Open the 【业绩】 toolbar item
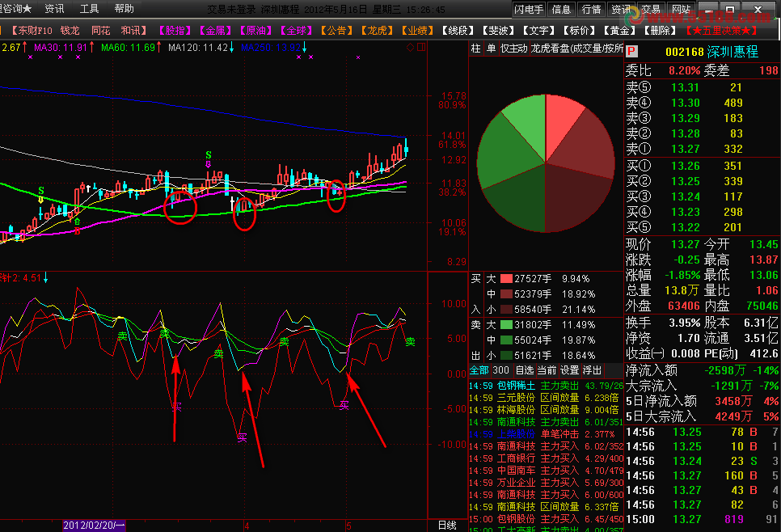The height and width of the screenshot is (532, 781). (417, 31)
